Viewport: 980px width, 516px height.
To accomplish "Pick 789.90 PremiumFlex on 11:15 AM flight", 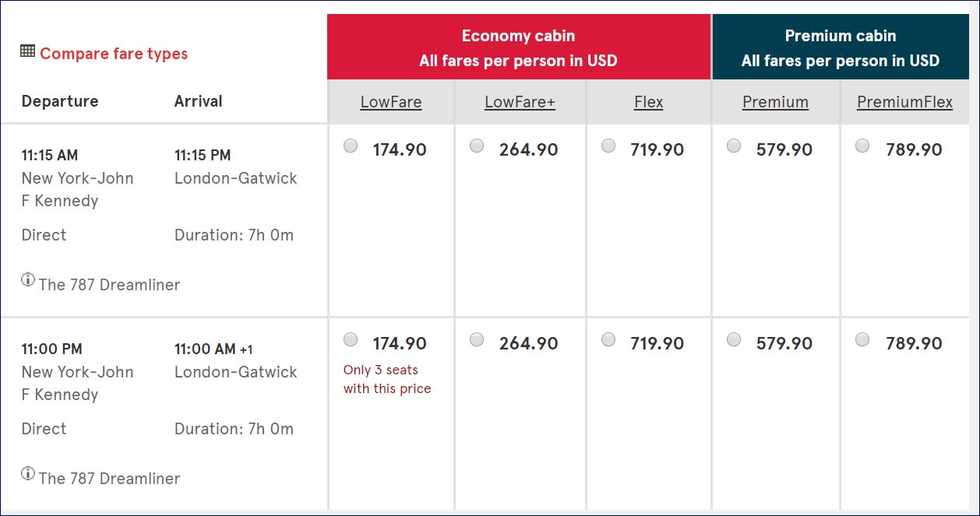I will pos(862,146).
